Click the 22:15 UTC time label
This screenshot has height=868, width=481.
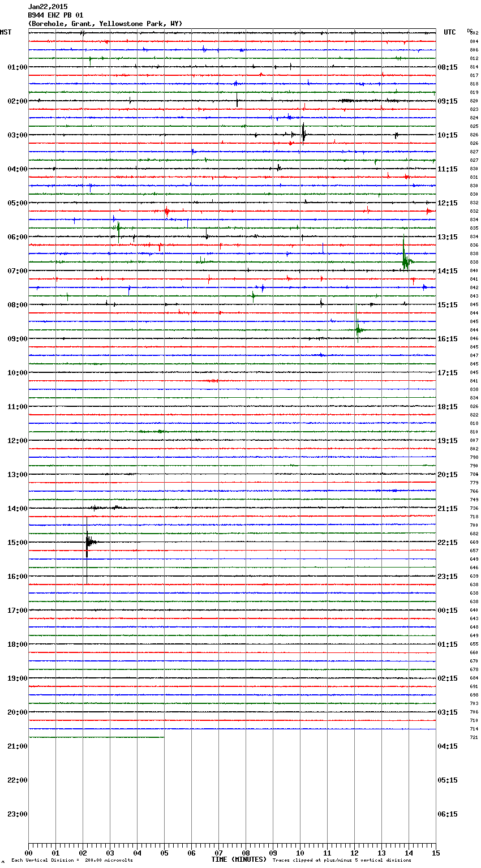pyautogui.click(x=448, y=543)
